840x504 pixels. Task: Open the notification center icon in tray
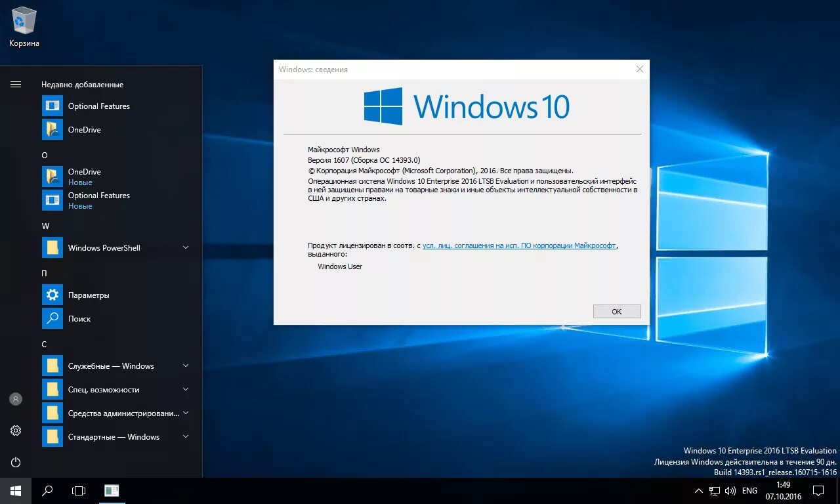tap(818, 490)
